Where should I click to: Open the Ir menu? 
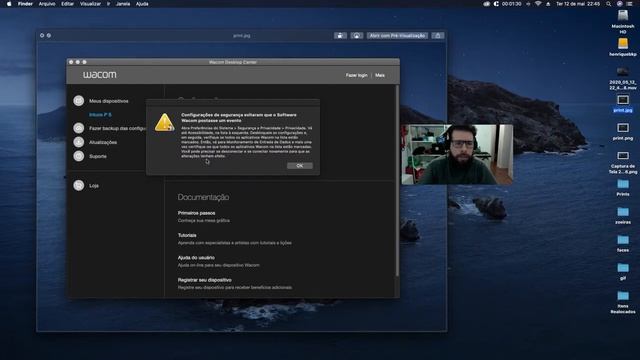[x=109, y=4]
